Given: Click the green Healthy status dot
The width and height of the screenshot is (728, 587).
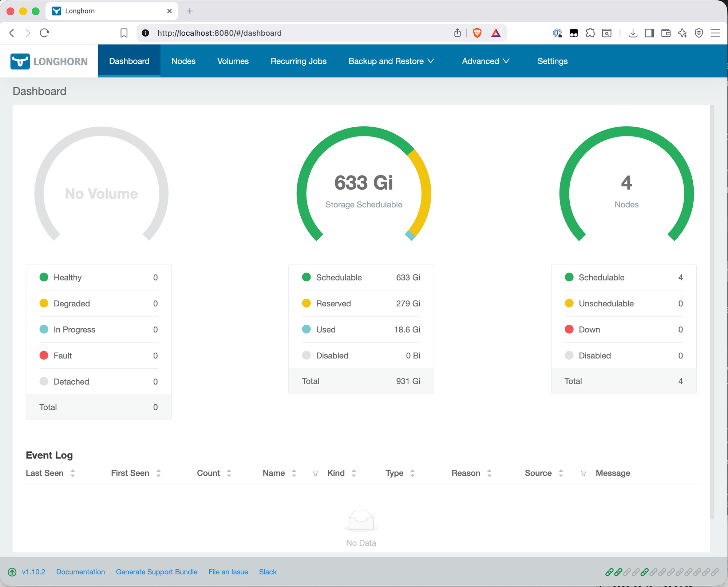Looking at the screenshot, I should pyautogui.click(x=44, y=277).
